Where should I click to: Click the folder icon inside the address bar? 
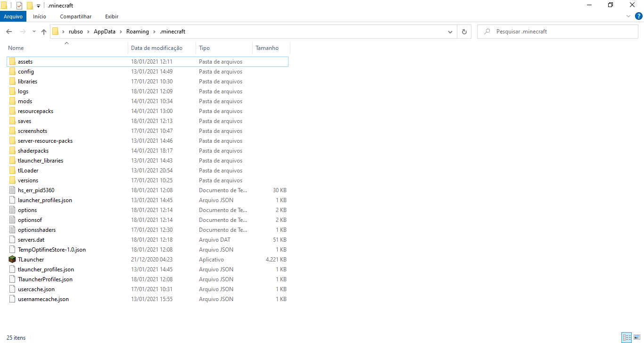[56, 32]
